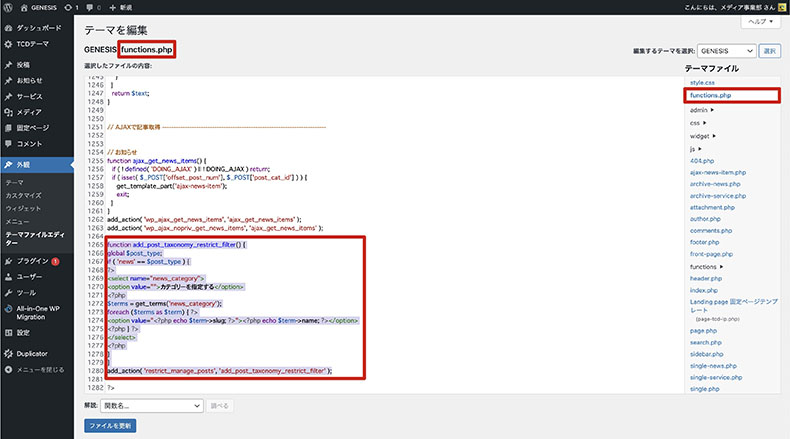This screenshot has width=790, height=439.
Task: Click the user avatar in admin bar
Action: [x=782, y=8]
